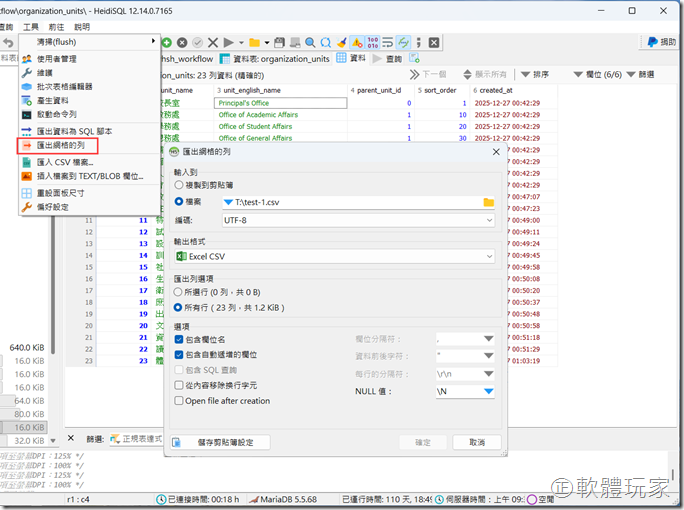
Task: Click the magnifier search icon in toolbar
Action: tap(310, 42)
